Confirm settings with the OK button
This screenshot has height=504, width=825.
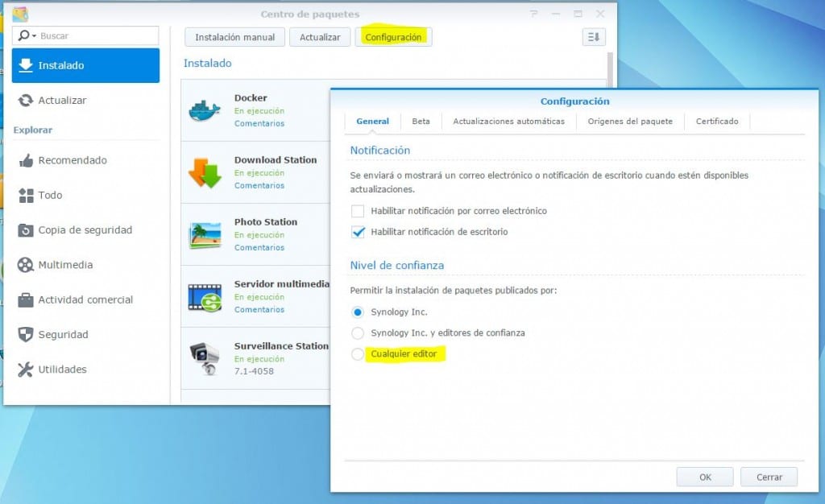click(x=704, y=477)
